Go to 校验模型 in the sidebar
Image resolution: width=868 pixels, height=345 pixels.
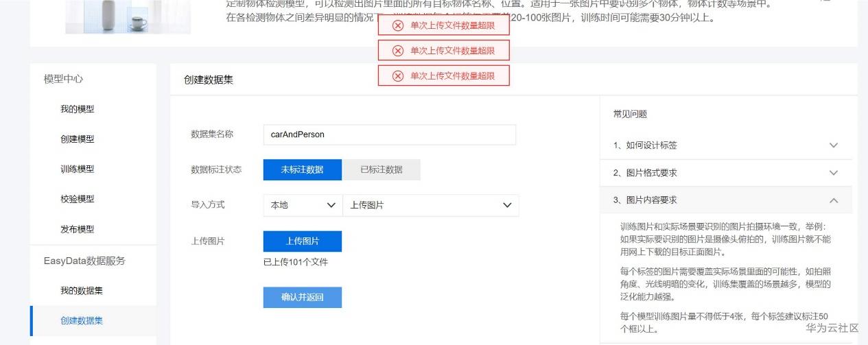[78, 199]
